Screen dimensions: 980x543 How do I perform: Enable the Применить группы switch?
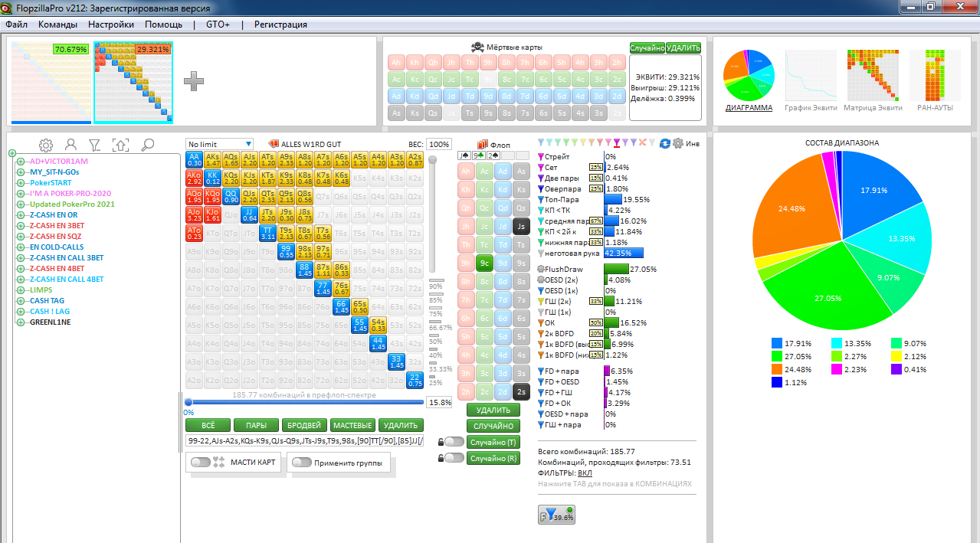click(301, 462)
